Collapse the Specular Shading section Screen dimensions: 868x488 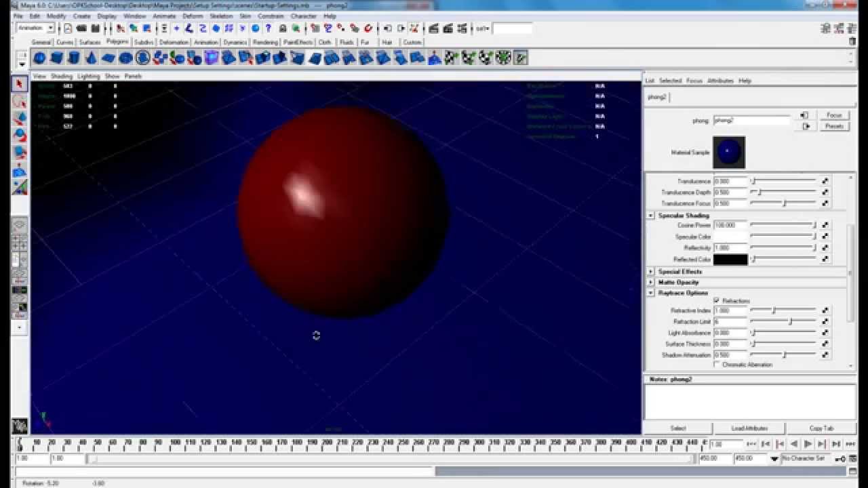click(650, 216)
